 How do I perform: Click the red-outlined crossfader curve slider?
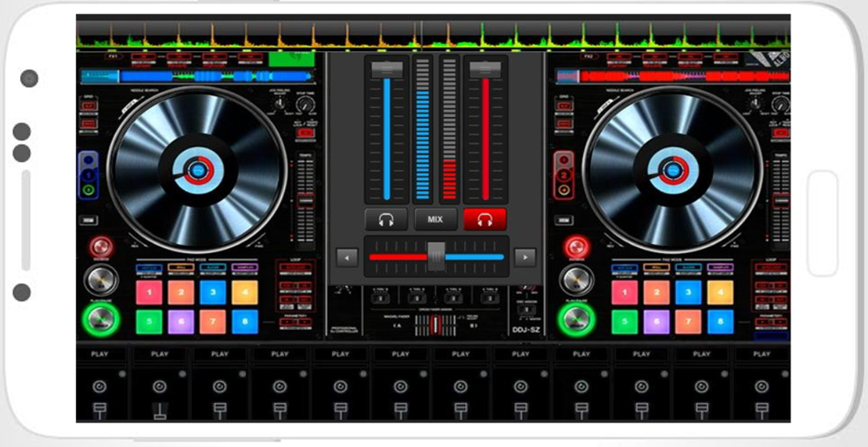coord(436,325)
